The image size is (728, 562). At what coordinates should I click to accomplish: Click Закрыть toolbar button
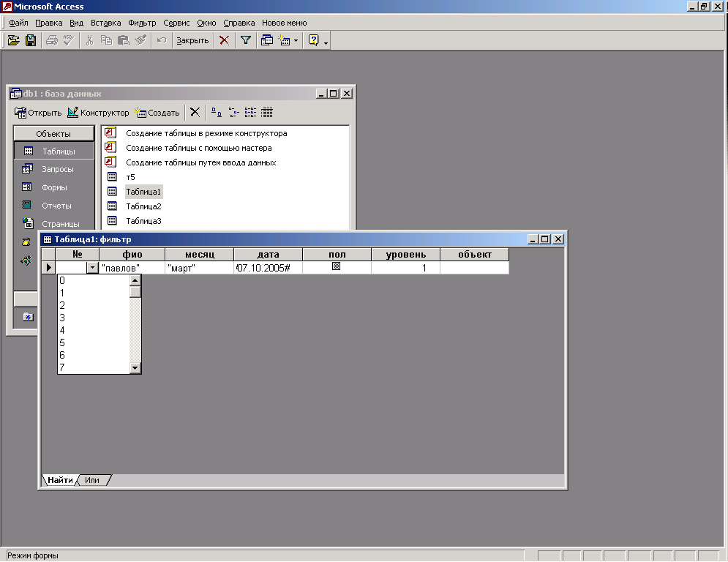pos(192,40)
